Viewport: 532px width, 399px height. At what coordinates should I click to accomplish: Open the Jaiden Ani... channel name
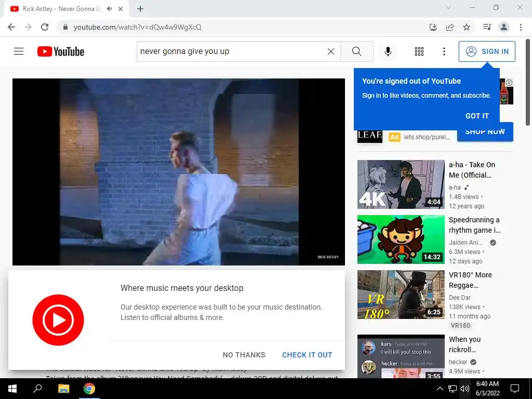[x=465, y=242]
